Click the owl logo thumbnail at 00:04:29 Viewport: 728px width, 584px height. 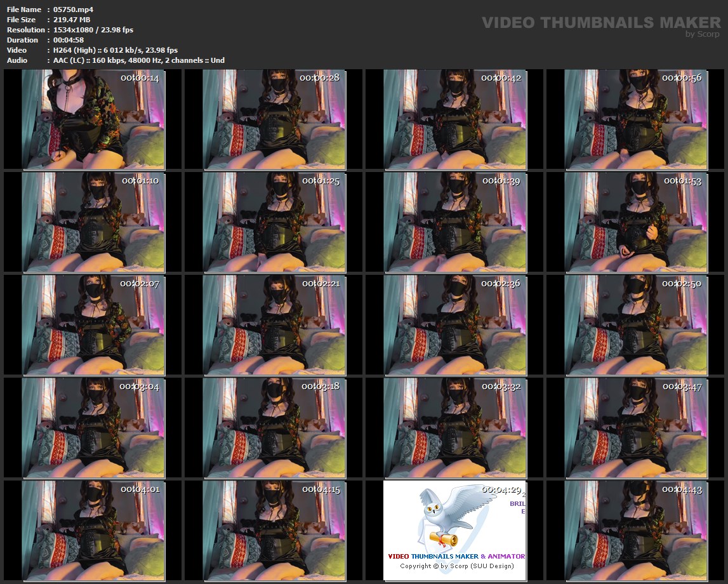tap(455, 531)
